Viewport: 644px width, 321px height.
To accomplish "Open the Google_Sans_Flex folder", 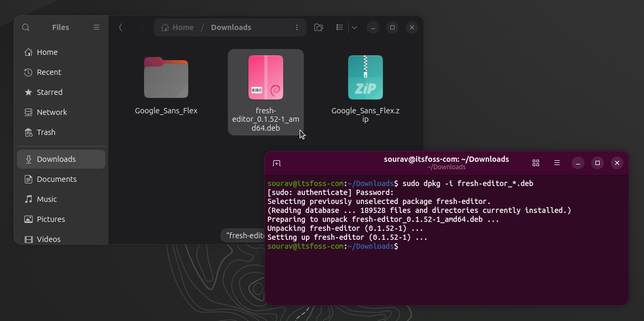I will [166, 77].
